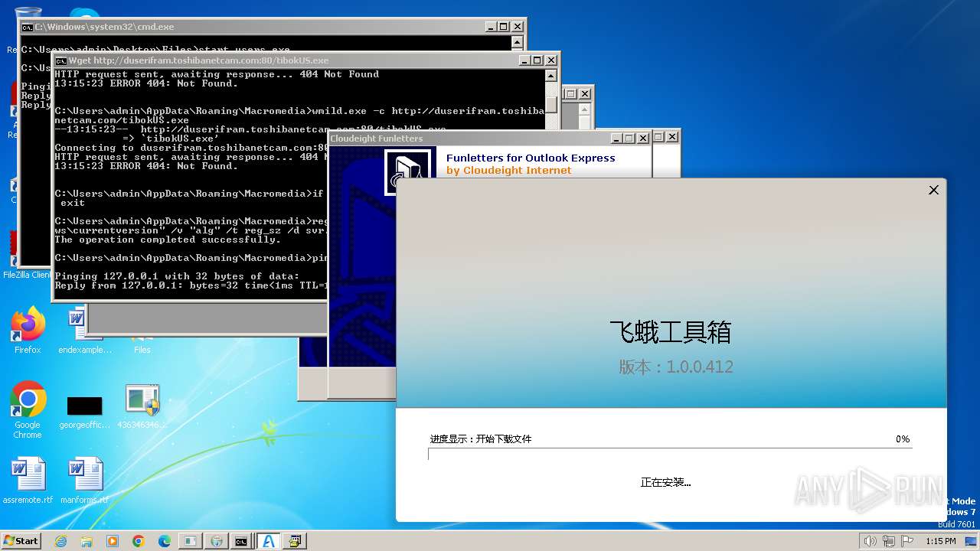Click the version text 1.0.0.412
The image size is (980, 551).
700,367
